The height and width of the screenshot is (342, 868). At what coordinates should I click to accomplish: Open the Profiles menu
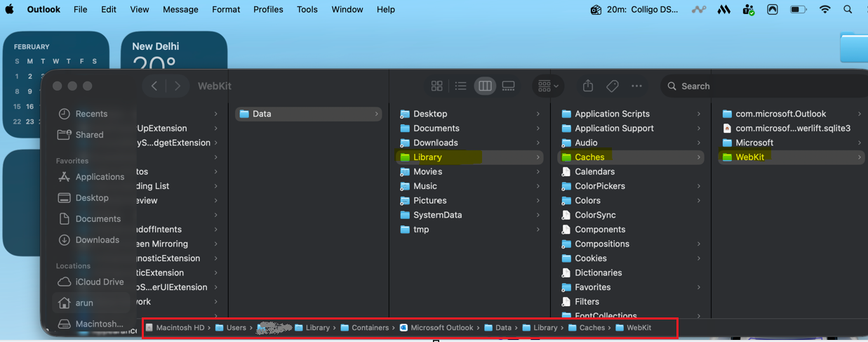pyautogui.click(x=268, y=9)
